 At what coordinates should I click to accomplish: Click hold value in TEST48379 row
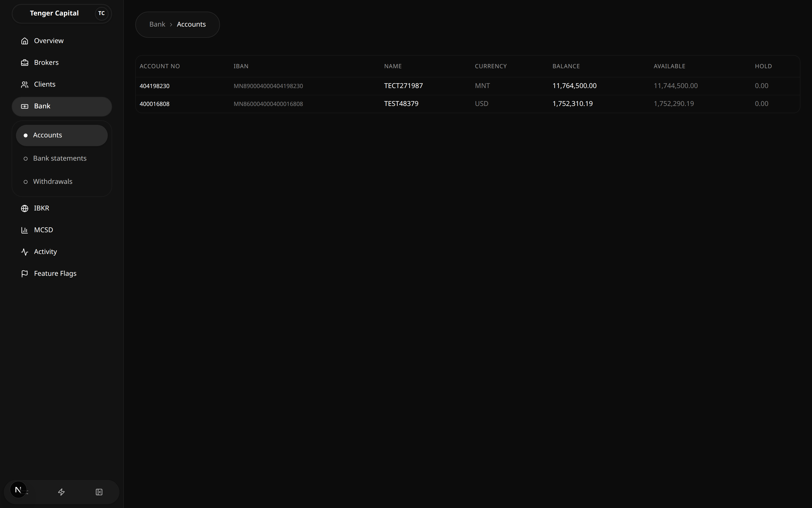click(762, 104)
